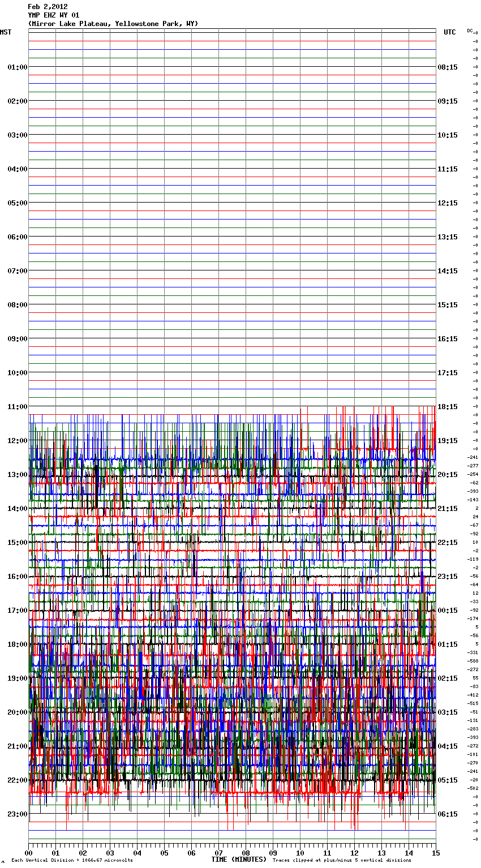Screen dimensions: 481x868
Task: Select the 22:00 MST time label
Action: (18, 780)
